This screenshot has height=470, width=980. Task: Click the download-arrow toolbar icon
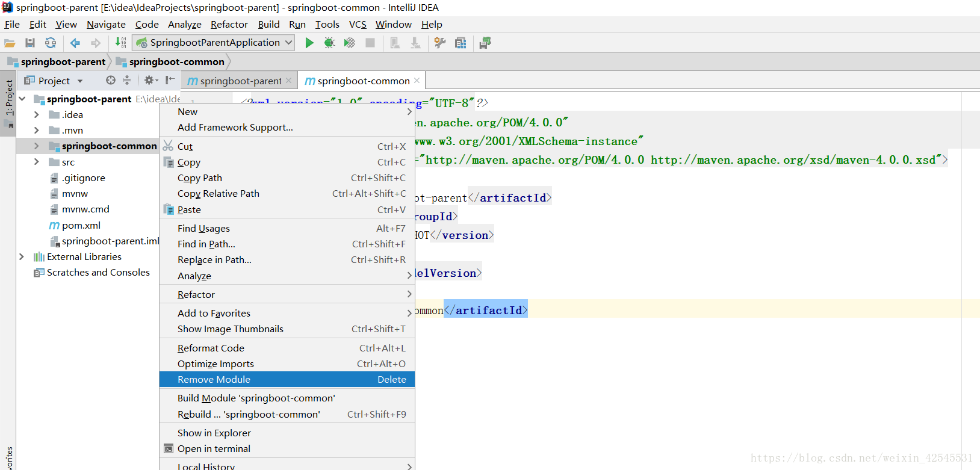415,43
